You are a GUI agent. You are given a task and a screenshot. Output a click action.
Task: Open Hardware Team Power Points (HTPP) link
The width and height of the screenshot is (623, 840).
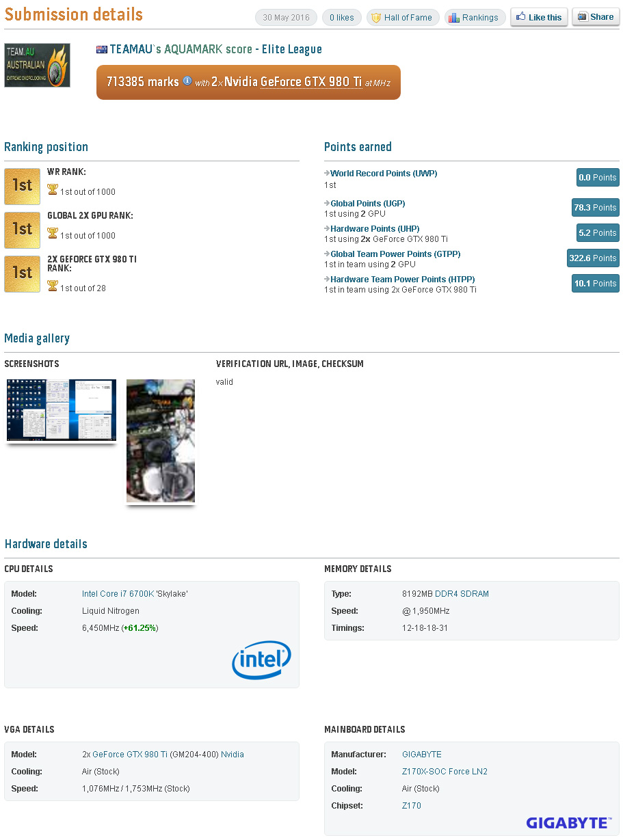(x=402, y=280)
